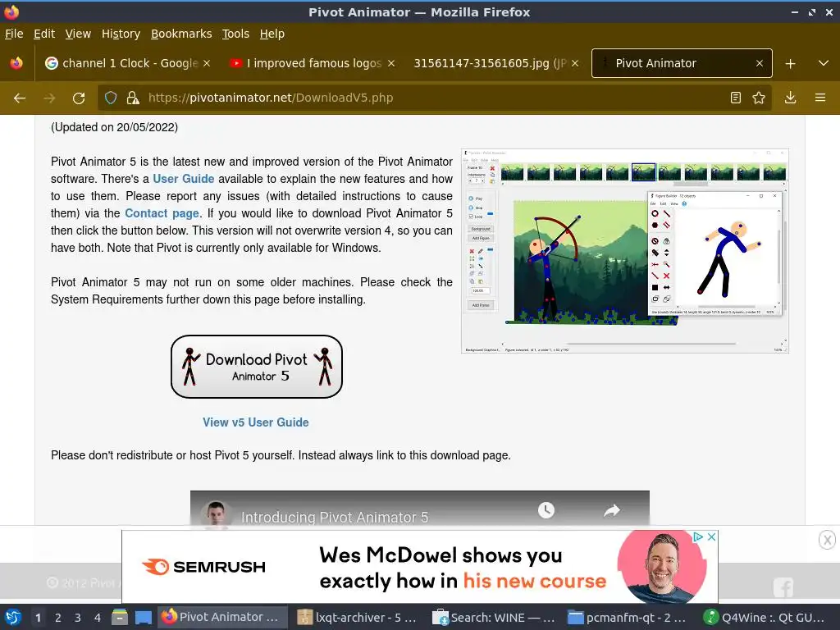840x630 pixels.
Task: Switch to I improved famous logos tab
Action: click(x=313, y=63)
